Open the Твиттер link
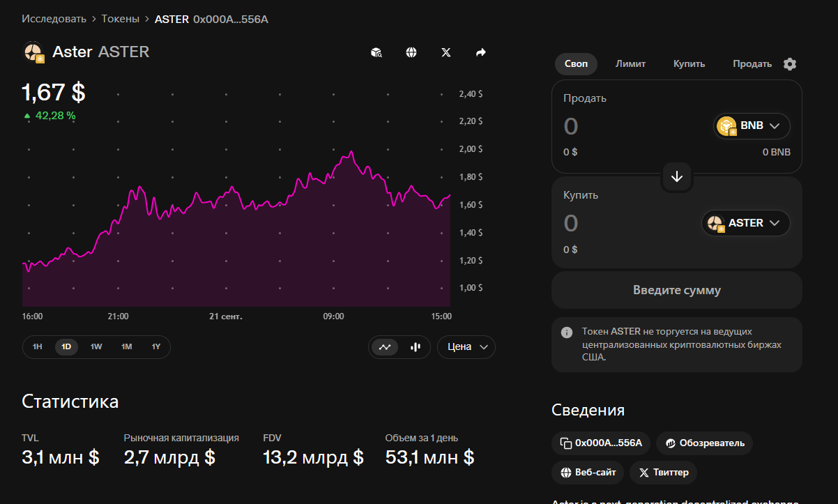This screenshot has width=838, height=504. coord(663,473)
